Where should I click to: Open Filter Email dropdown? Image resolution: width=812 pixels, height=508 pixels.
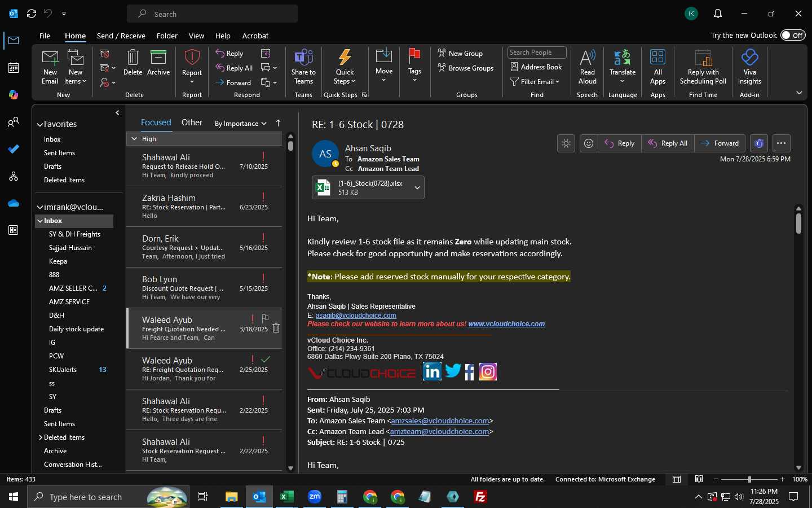pyautogui.click(x=535, y=82)
